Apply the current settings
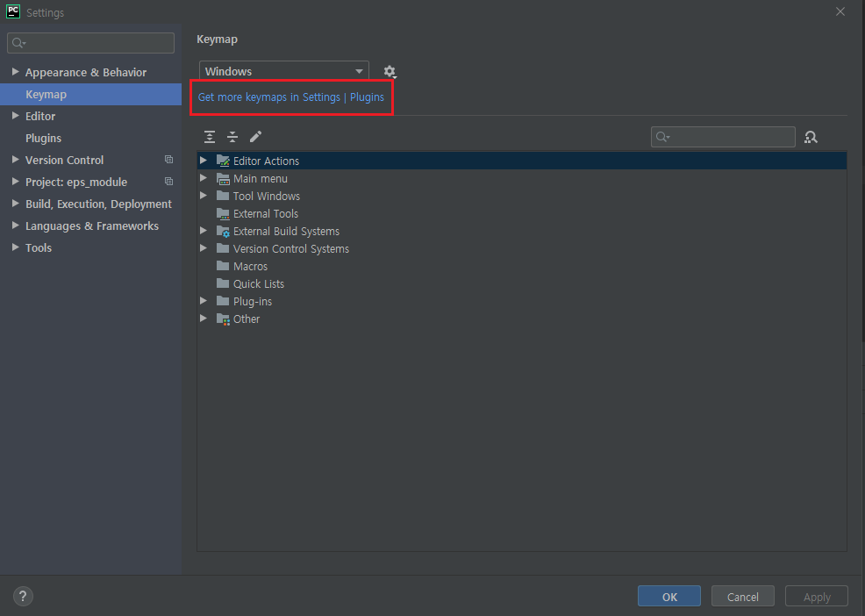Screen dimensions: 865x616 coord(816,596)
